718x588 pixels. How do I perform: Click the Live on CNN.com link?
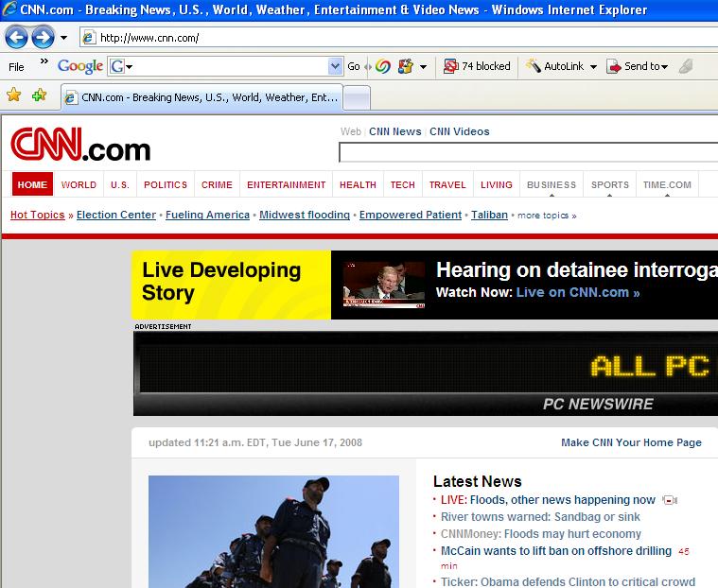(x=578, y=293)
